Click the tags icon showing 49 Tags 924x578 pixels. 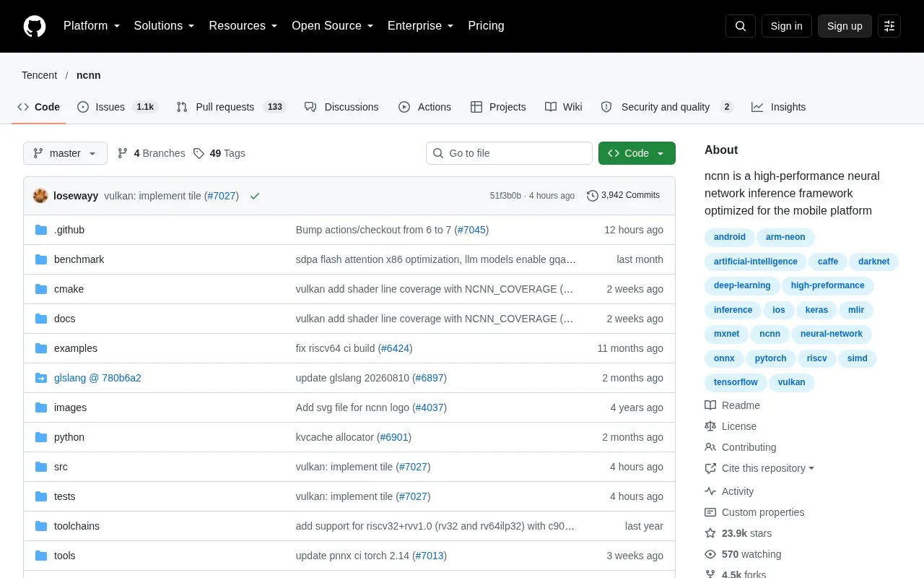point(199,153)
